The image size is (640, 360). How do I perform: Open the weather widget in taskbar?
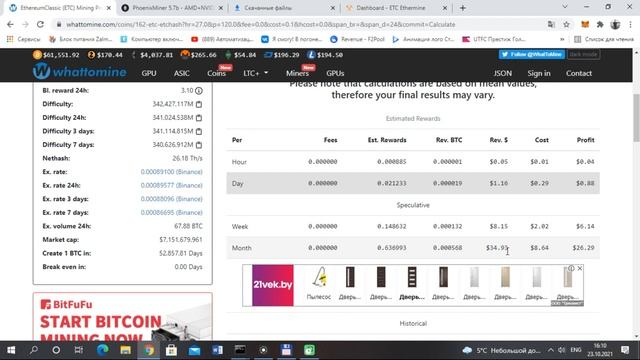(x=501, y=350)
